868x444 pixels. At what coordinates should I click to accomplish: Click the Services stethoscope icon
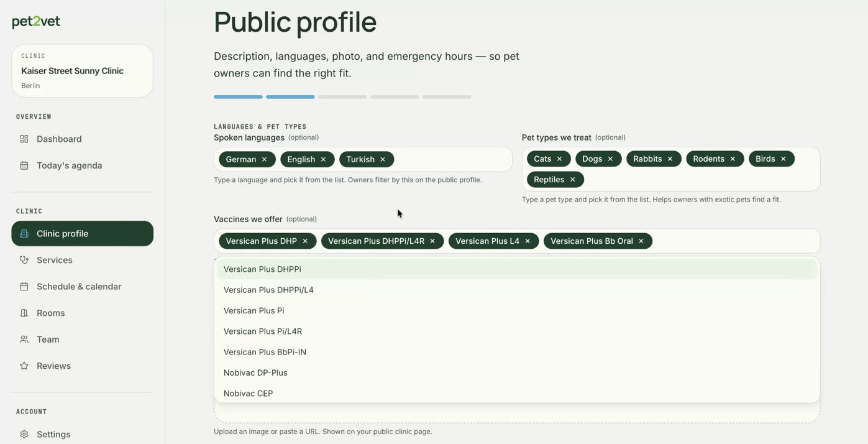24,260
